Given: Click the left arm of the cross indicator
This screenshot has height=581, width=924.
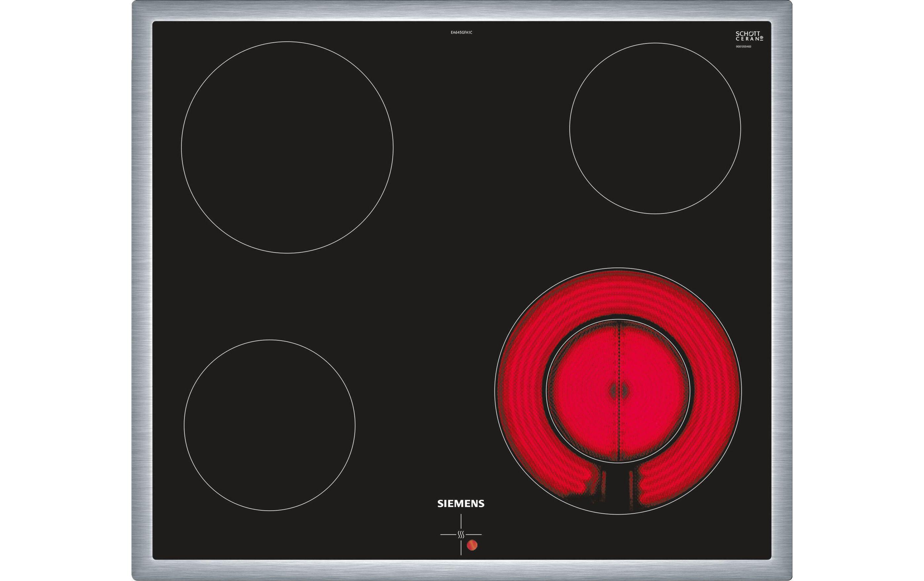Looking at the screenshot, I should 448,534.
